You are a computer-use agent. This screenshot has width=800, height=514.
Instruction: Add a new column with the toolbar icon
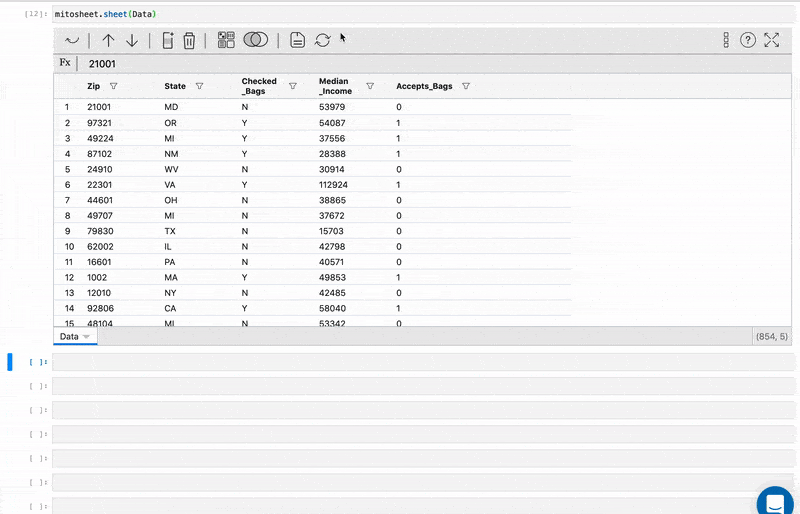point(168,40)
